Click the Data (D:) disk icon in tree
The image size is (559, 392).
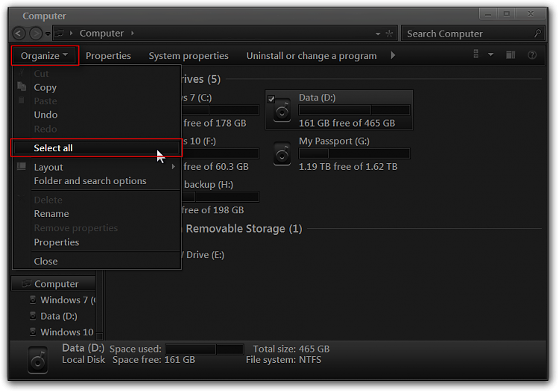[x=33, y=316]
